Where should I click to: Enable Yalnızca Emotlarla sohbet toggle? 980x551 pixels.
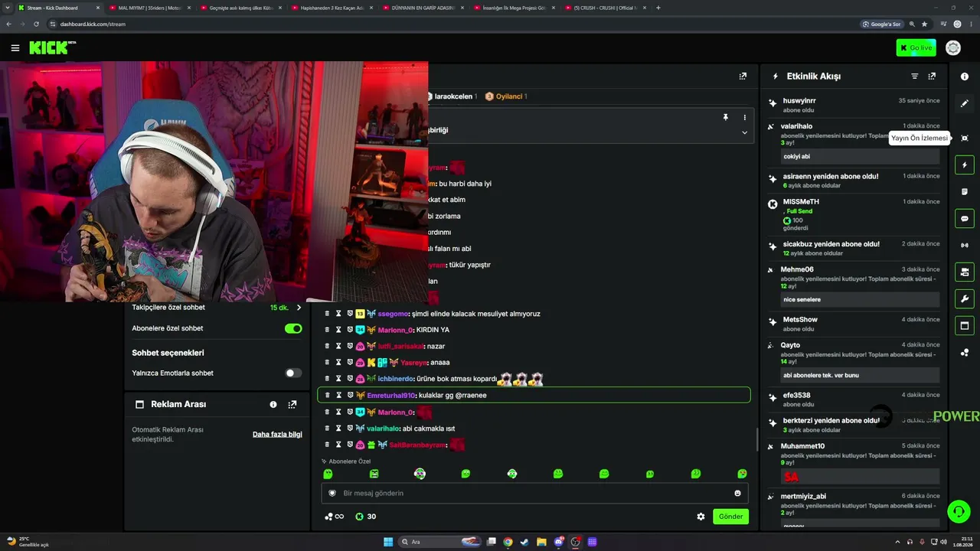[x=293, y=373]
